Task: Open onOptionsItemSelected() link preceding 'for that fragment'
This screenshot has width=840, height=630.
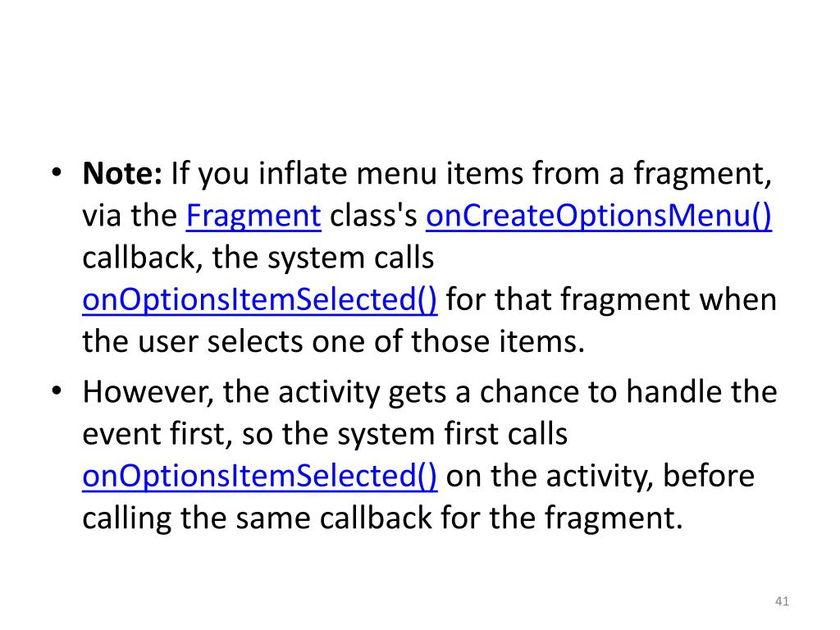Action: pos(260,300)
